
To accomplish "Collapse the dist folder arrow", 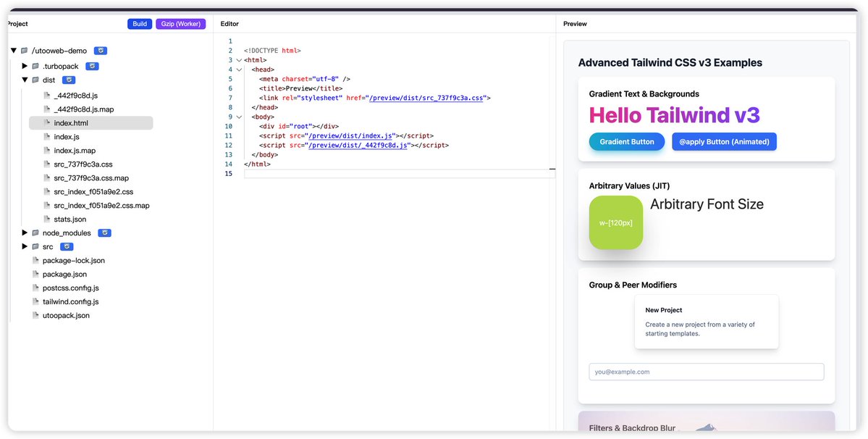I will click(x=25, y=80).
